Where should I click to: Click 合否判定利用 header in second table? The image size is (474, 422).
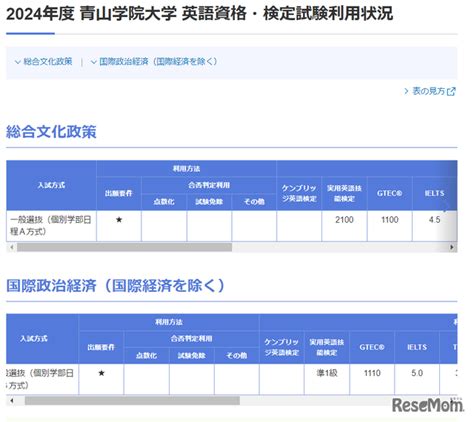pyautogui.click(x=191, y=339)
